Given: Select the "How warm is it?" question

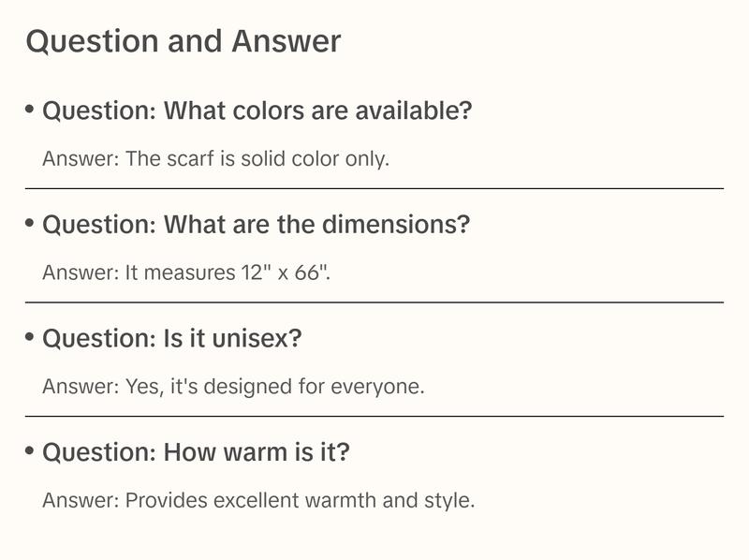Looking at the screenshot, I should coord(197,453).
